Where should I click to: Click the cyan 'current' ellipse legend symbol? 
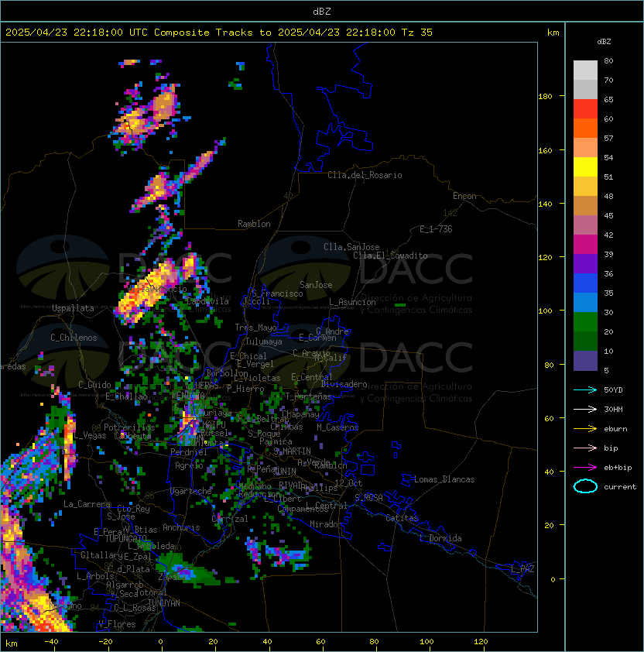[585, 486]
